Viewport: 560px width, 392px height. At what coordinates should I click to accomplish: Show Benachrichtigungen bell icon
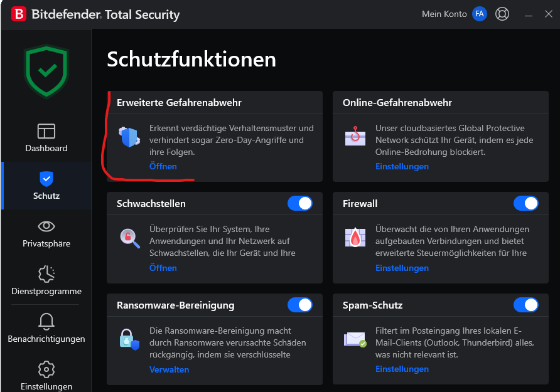click(x=46, y=321)
